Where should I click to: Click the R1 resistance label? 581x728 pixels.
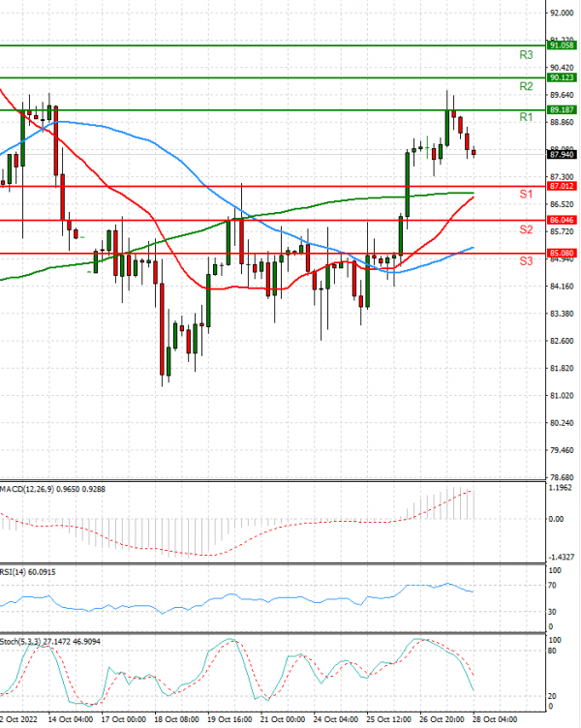[526, 117]
